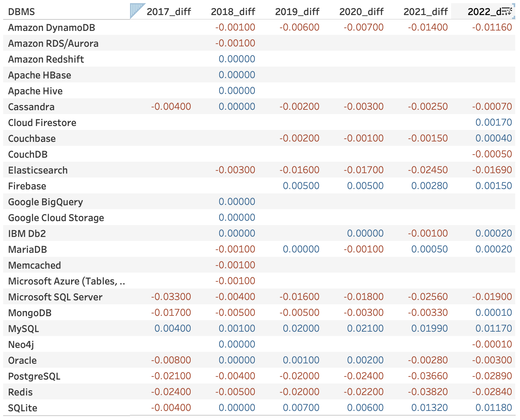
Task: Select Firebase 2021 value 0.00280
Action: tap(430, 186)
